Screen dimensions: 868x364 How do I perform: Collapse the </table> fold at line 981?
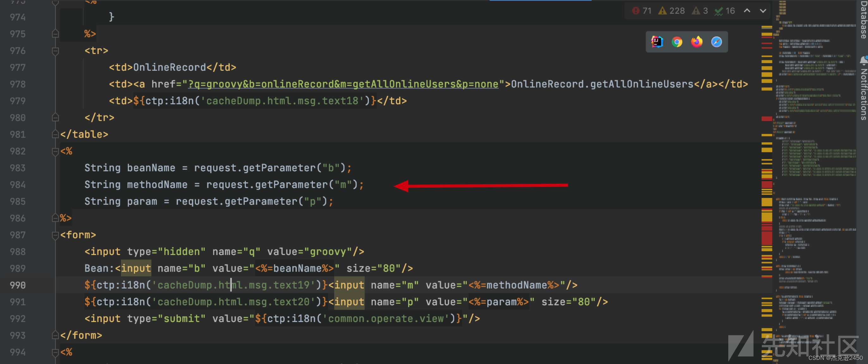56,134
